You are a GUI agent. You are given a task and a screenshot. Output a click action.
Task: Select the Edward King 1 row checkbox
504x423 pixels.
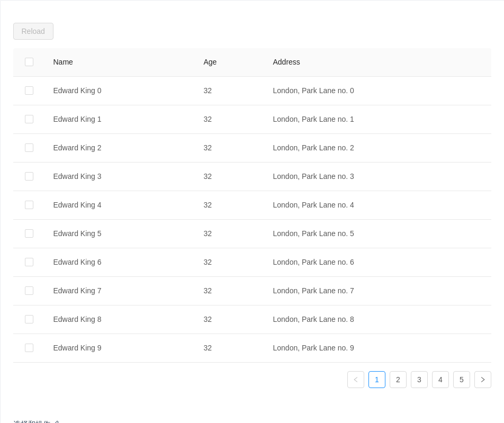(x=29, y=119)
